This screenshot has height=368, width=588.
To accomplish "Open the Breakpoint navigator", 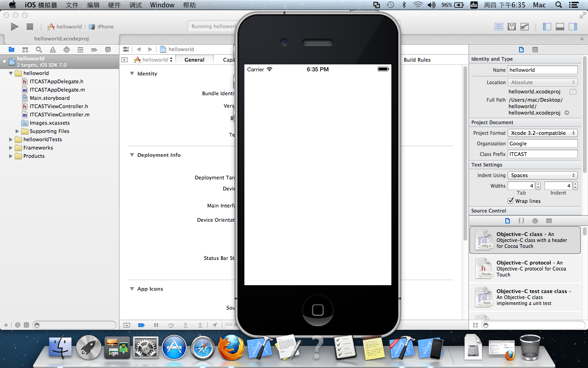I will point(94,50).
